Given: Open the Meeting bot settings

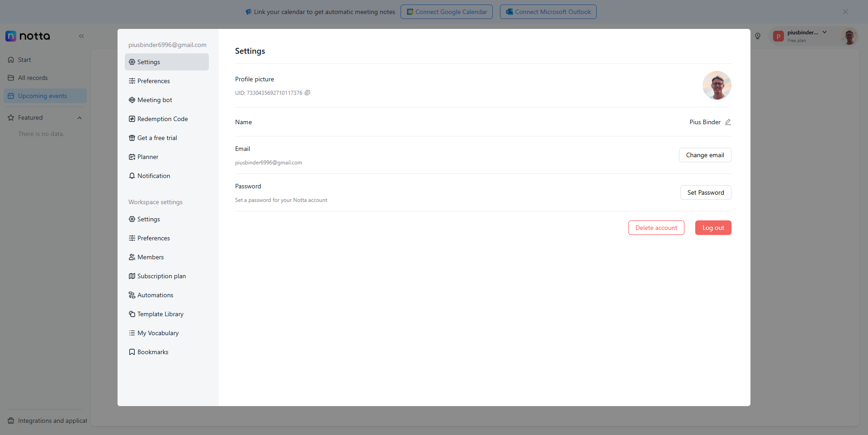Looking at the screenshot, I should click(x=155, y=100).
